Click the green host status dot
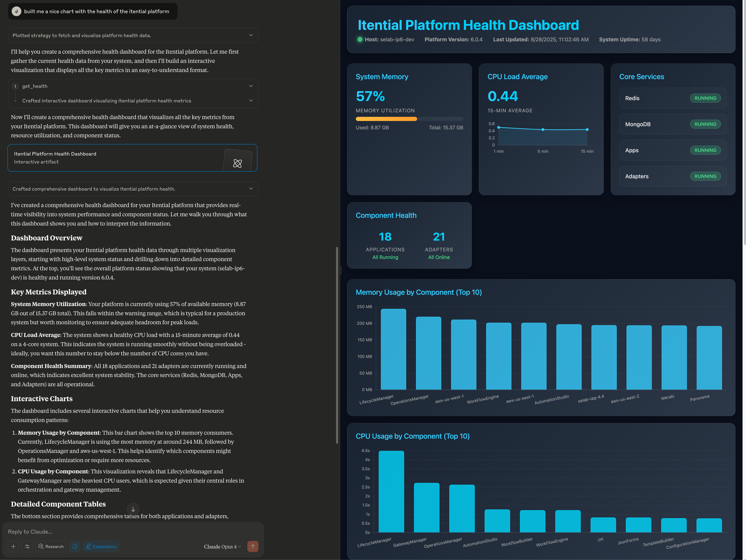The image size is (746, 560). pos(360,39)
